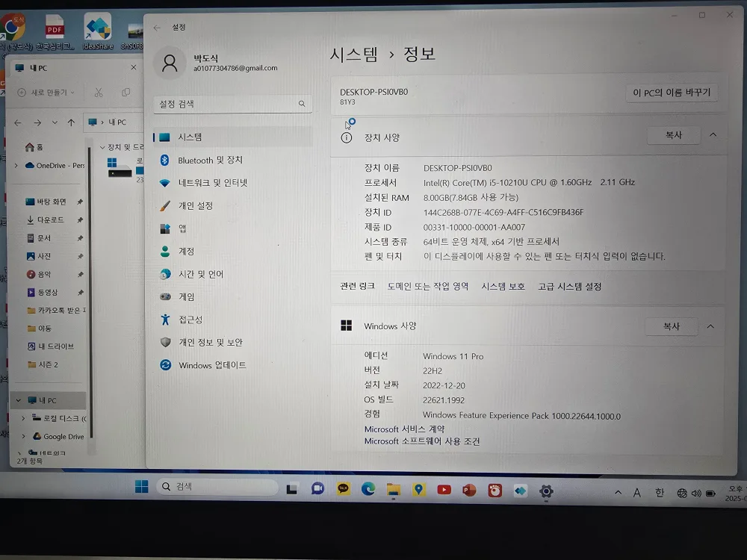Click the KakaoTalk icon on taskbar
Image resolution: width=747 pixels, height=560 pixels.
click(x=343, y=489)
